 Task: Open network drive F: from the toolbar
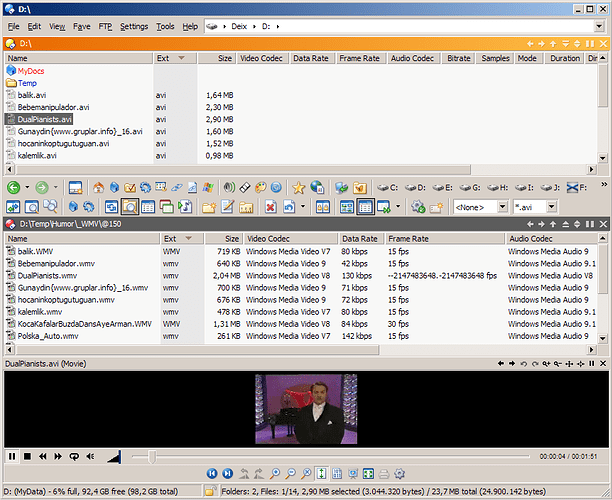point(577,188)
